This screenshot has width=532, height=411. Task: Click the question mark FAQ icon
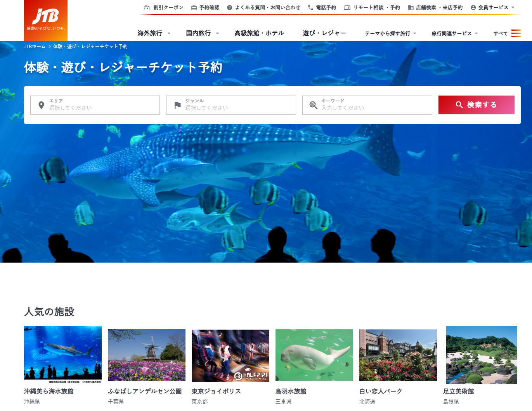pyautogui.click(x=230, y=7)
